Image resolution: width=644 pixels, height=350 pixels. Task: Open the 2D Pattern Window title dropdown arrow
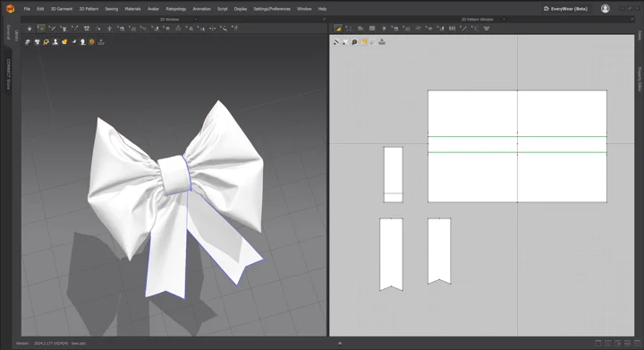pyautogui.click(x=504, y=20)
